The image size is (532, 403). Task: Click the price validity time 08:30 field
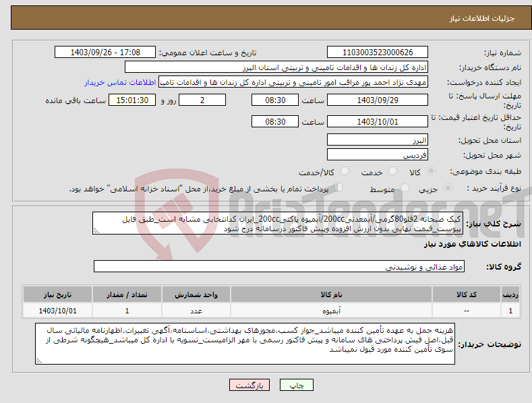(275, 121)
